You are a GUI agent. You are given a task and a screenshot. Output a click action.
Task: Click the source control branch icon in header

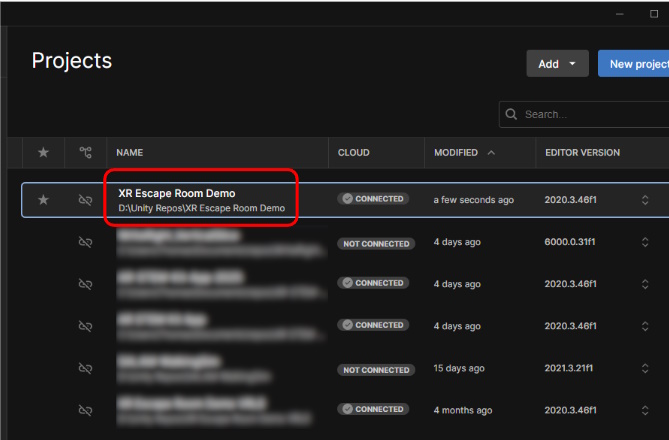(x=85, y=152)
